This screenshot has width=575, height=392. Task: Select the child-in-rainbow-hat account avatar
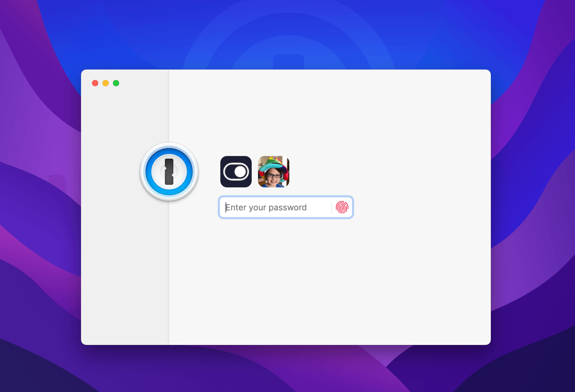click(x=274, y=172)
